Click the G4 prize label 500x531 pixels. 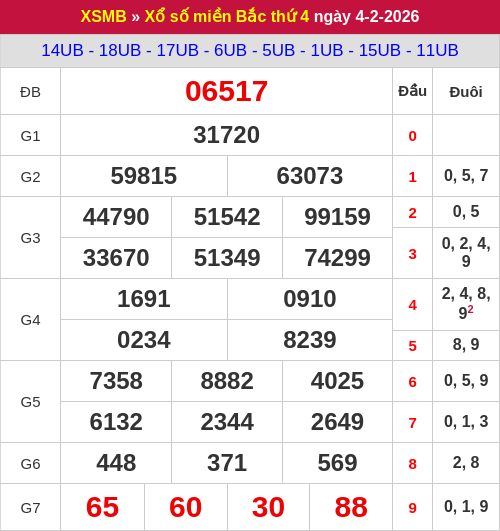(x=30, y=320)
